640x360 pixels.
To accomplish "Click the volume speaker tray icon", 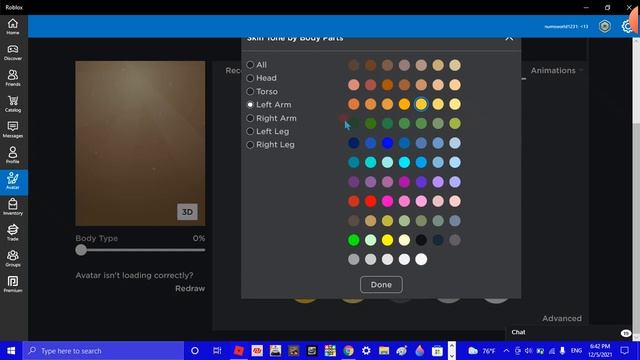I will tap(529, 351).
